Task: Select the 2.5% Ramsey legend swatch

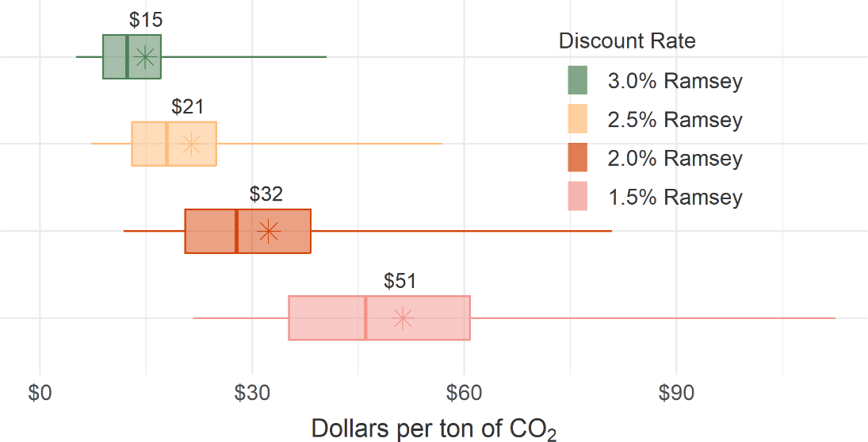Action: pos(578,119)
